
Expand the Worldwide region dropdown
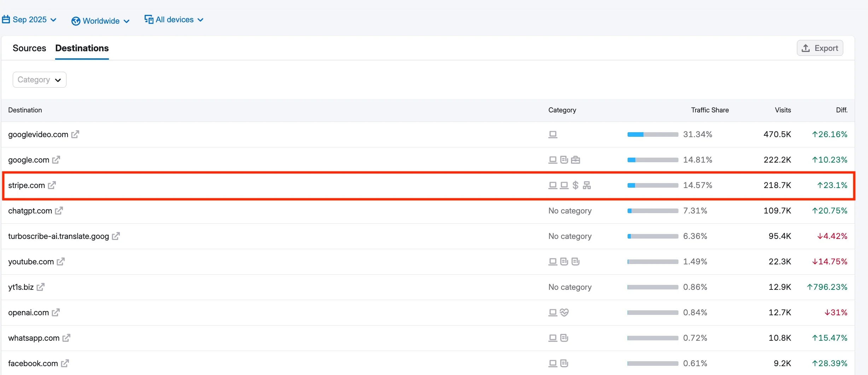tap(101, 21)
